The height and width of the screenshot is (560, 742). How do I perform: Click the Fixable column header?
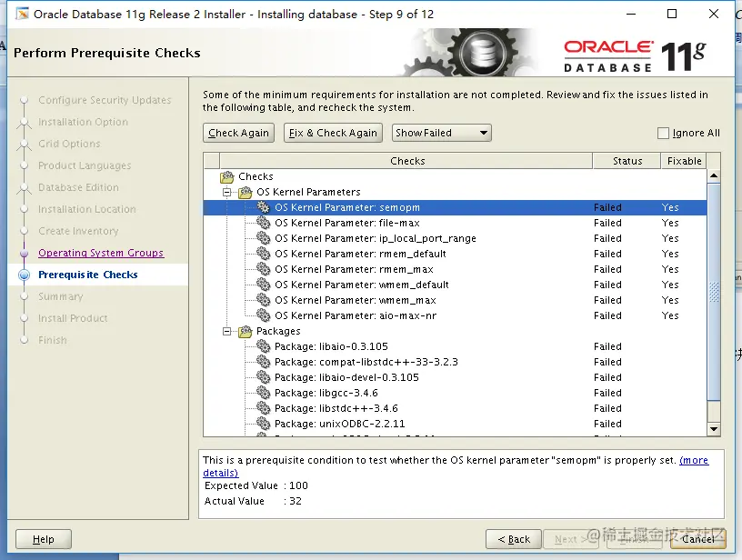(x=684, y=161)
